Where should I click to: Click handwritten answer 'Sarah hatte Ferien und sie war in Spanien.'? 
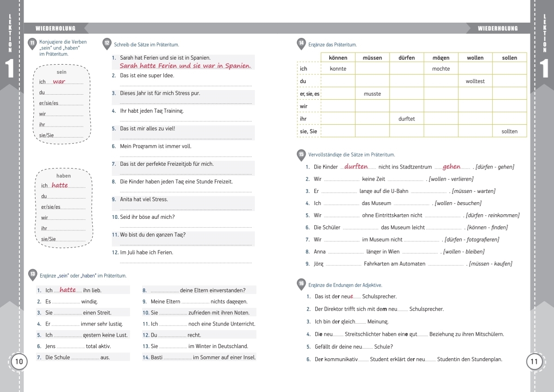coord(185,66)
